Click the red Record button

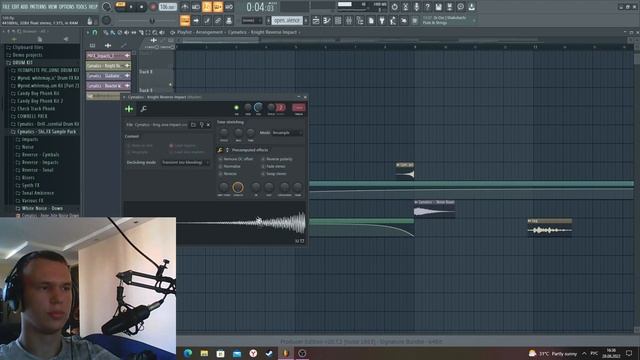153,7
